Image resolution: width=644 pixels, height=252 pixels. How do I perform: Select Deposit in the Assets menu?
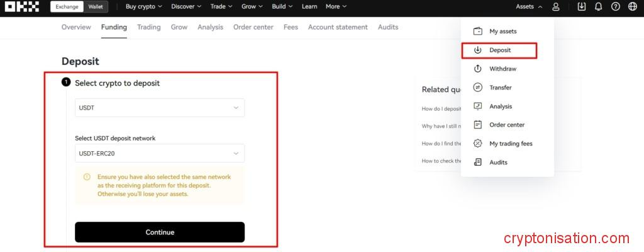pos(499,50)
